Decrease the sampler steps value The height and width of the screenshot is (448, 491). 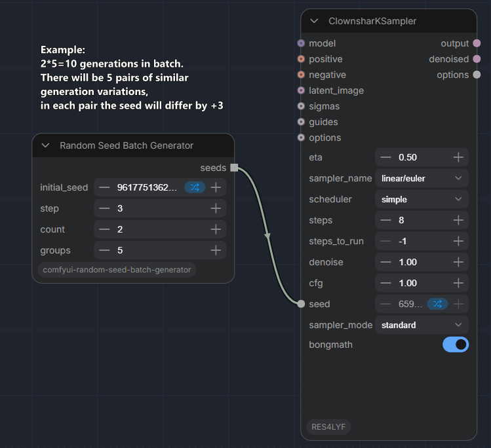[x=385, y=220]
